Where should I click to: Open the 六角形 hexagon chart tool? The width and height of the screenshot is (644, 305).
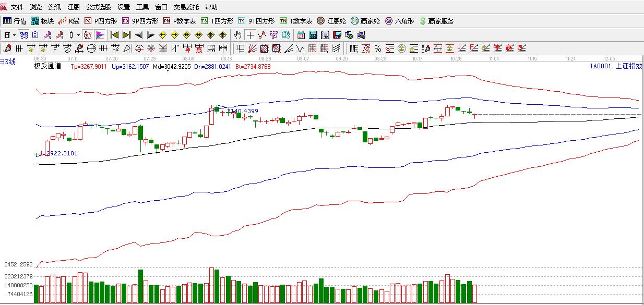coord(400,21)
